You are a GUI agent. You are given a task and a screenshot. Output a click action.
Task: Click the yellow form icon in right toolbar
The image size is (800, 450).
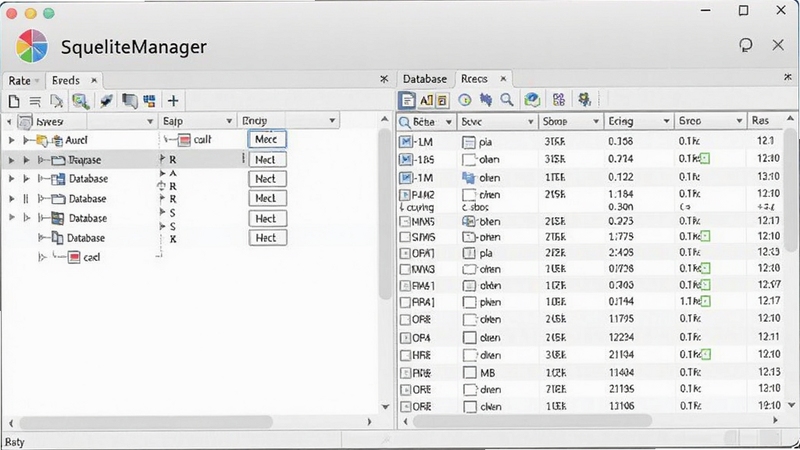[x=442, y=101]
